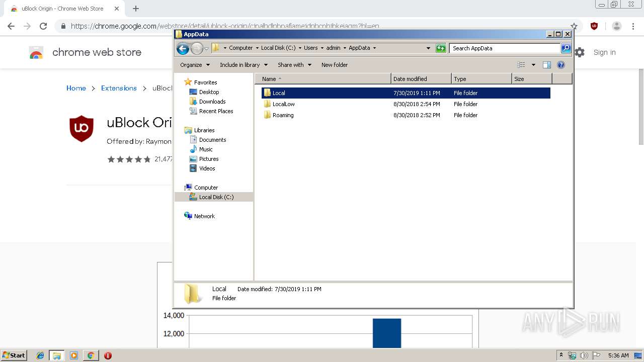Viewport: 644px width, 362px height.
Task: Select the Local folder row
Action: (x=406, y=93)
